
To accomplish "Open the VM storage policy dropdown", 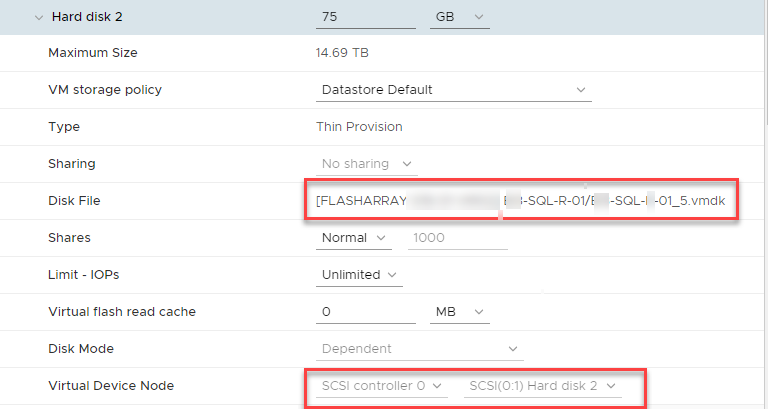I will click(x=454, y=90).
